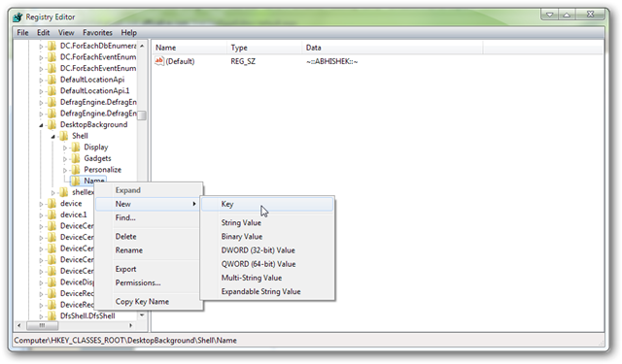Click the DC.ForEachDbEnumera folder icon
The height and width of the screenshot is (364, 622).
point(52,46)
